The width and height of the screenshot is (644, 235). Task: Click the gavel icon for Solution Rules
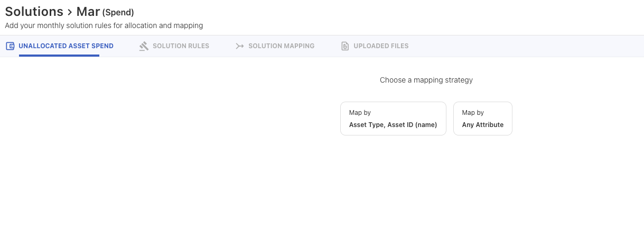pyautogui.click(x=144, y=46)
